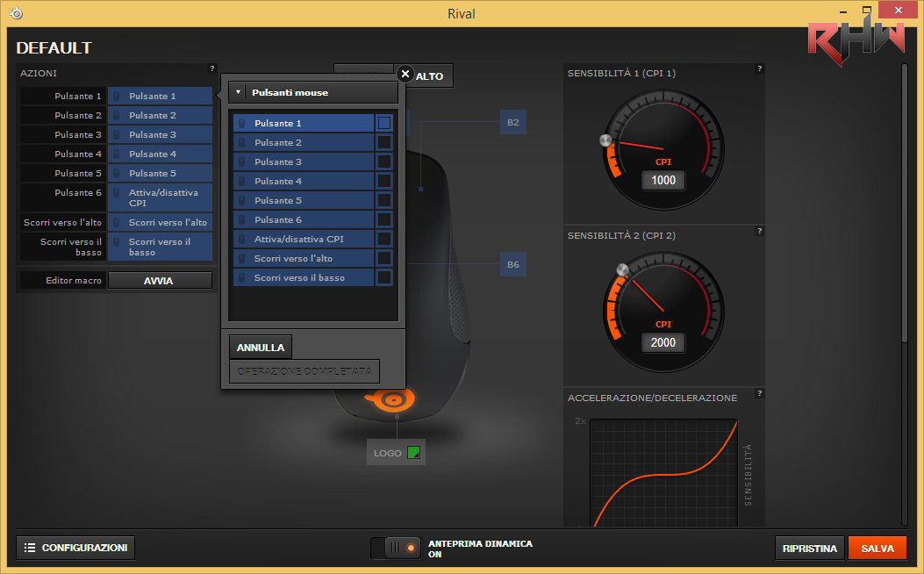This screenshot has height=574, width=924.
Task: Save settings with SALVA
Action: point(877,548)
